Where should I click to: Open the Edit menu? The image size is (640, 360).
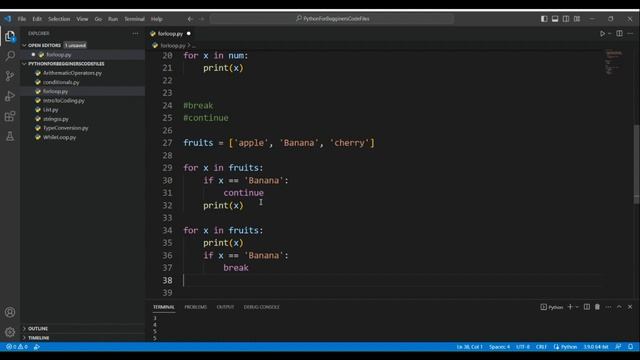click(37, 19)
